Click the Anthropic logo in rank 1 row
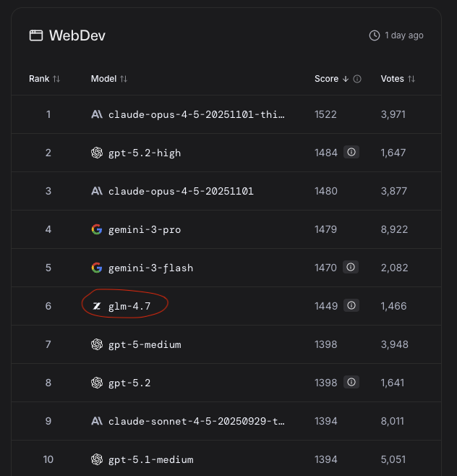The height and width of the screenshot is (476, 457). pos(97,114)
